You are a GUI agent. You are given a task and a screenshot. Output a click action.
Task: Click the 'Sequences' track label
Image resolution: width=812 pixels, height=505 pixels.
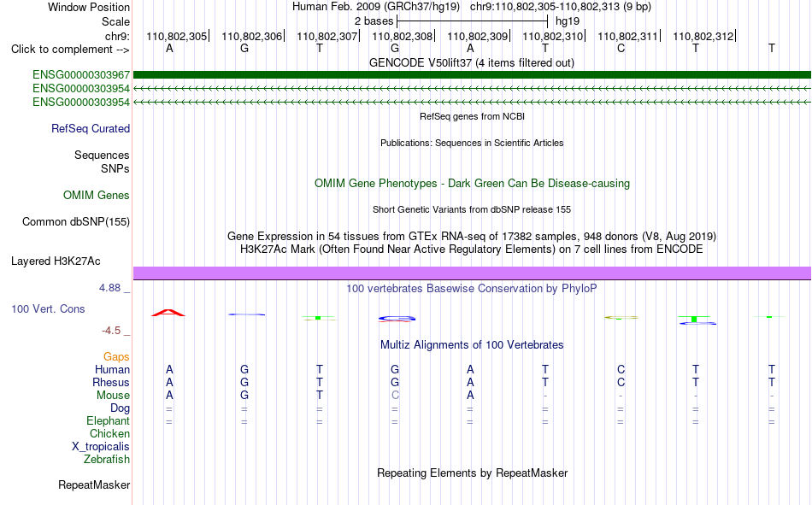point(102,155)
